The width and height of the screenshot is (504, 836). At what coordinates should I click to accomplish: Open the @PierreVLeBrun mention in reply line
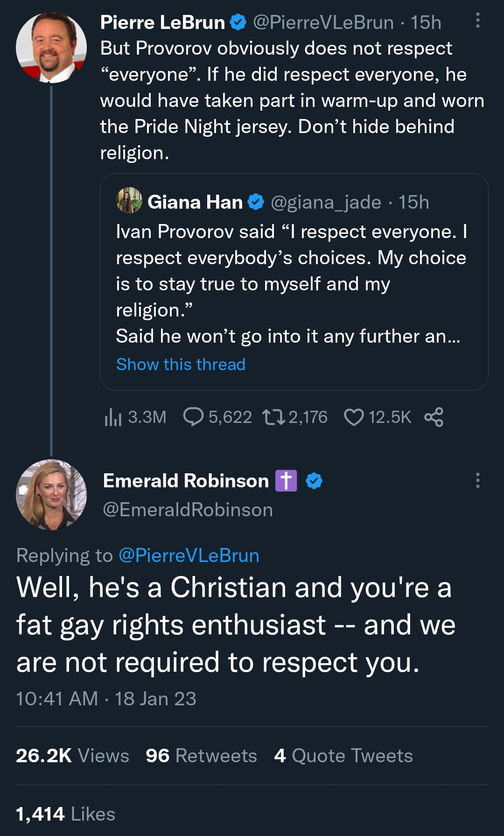pos(189,556)
